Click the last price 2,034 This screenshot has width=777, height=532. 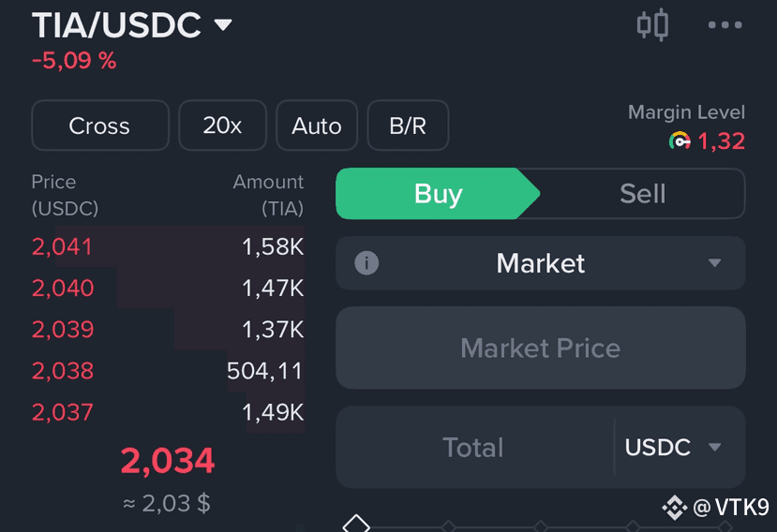(x=168, y=461)
